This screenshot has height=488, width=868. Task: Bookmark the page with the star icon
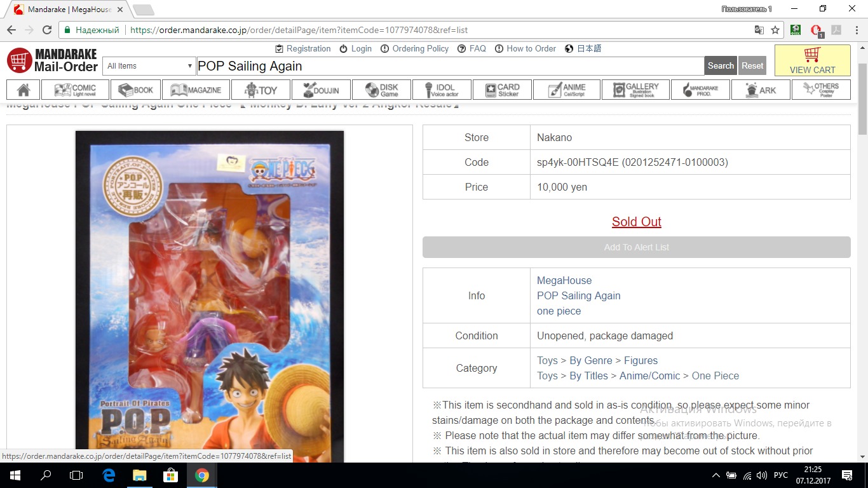(x=775, y=30)
